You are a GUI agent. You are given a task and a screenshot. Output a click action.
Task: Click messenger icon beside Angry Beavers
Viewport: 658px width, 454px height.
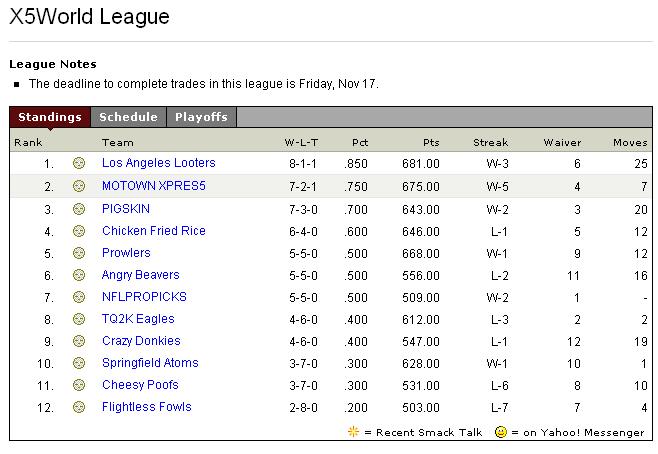pyautogui.click(x=79, y=275)
